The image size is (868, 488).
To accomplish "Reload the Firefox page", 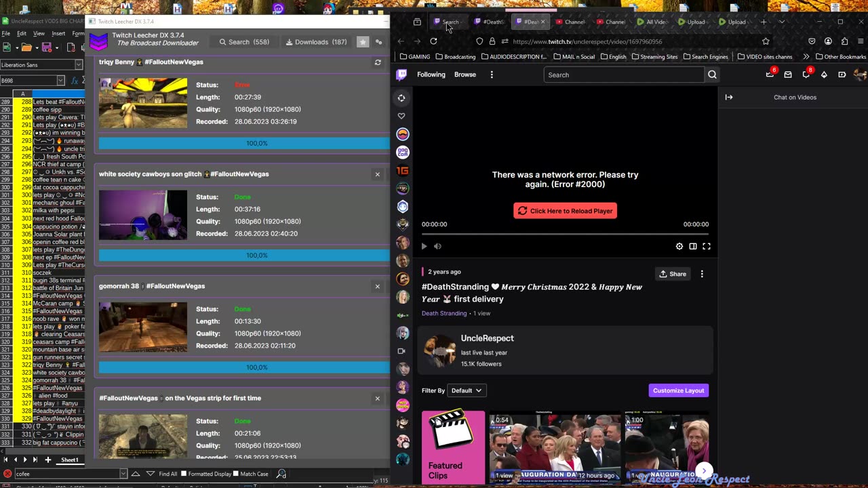I will (x=433, y=41).
